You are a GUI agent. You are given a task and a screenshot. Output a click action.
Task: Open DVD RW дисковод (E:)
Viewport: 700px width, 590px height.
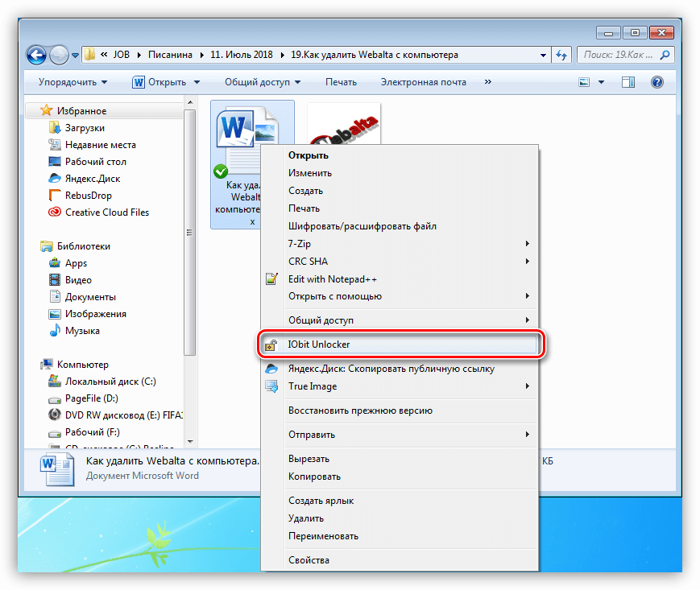click(x=124, y=415)
